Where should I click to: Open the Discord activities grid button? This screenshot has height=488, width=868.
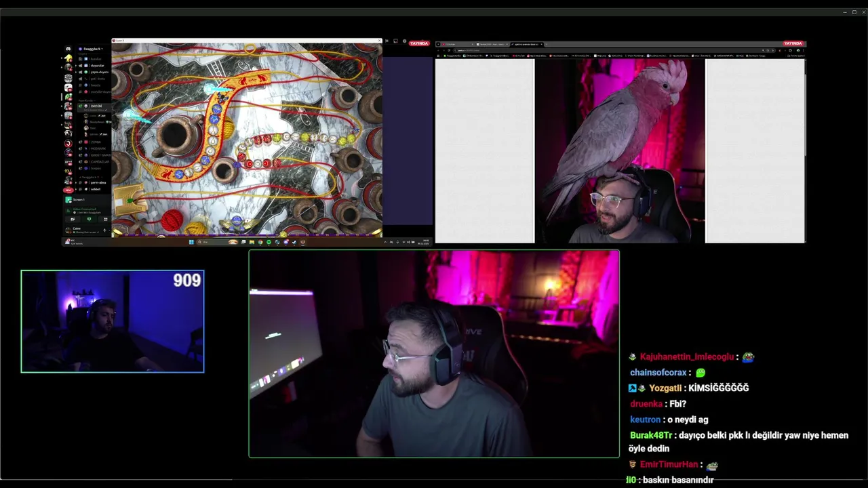coord(105,219)
